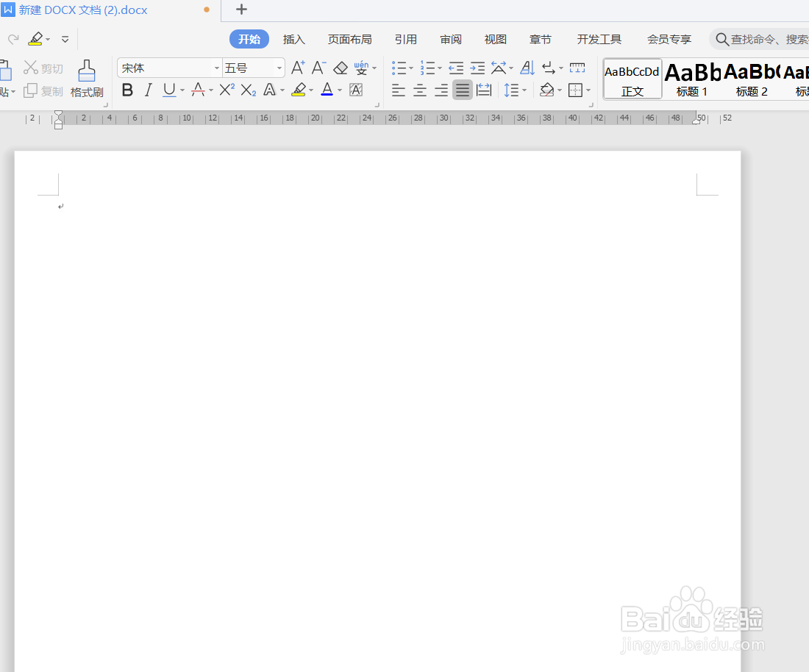Viewport: 809px width, 672px height.
Task: Click the distributed alignment icon
Action: 484,90
